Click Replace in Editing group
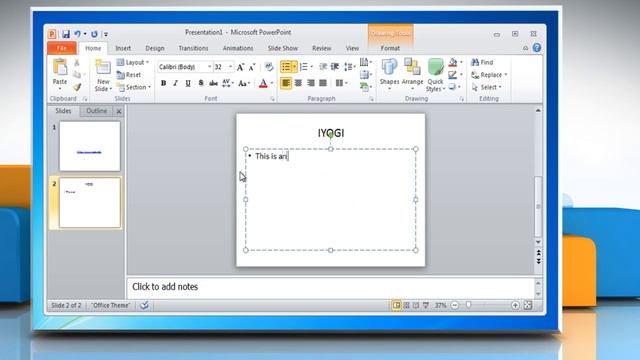The width and height of the screenshot is (640, 360). point(489,75)
